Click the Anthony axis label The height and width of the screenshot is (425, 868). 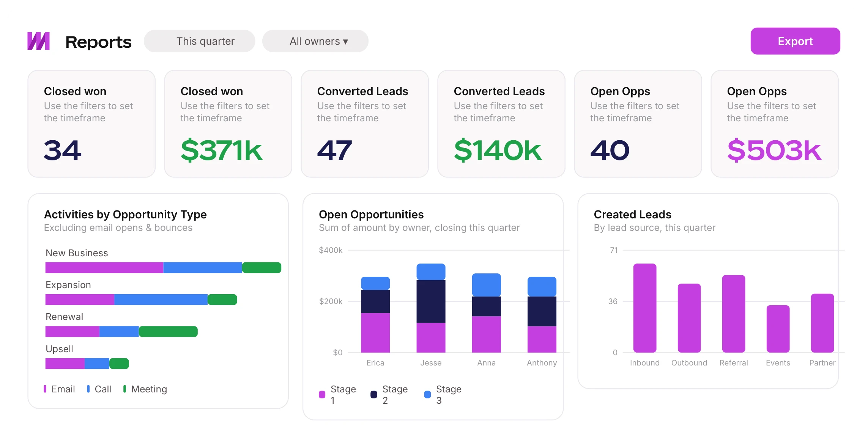pos(542,363)
